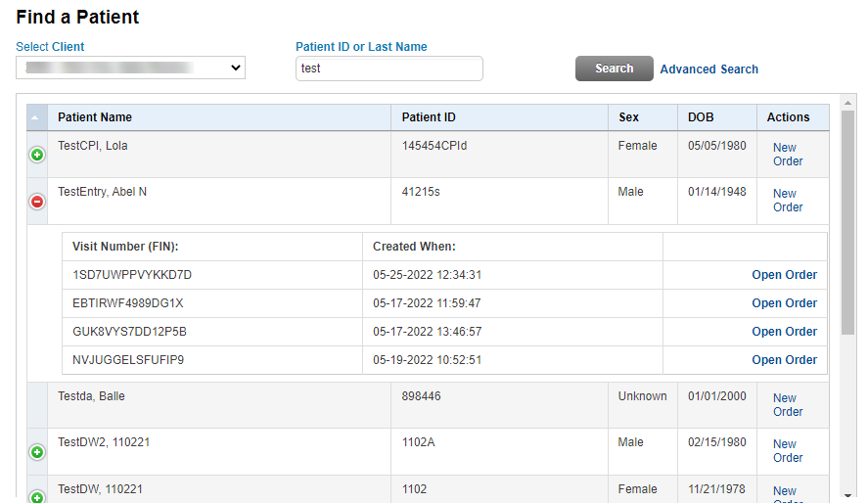Image resolution: width=868 pixels, height=503 pixels.
Task: Expand the TestDW, 110221 patient row
Action: pos(37,496)
